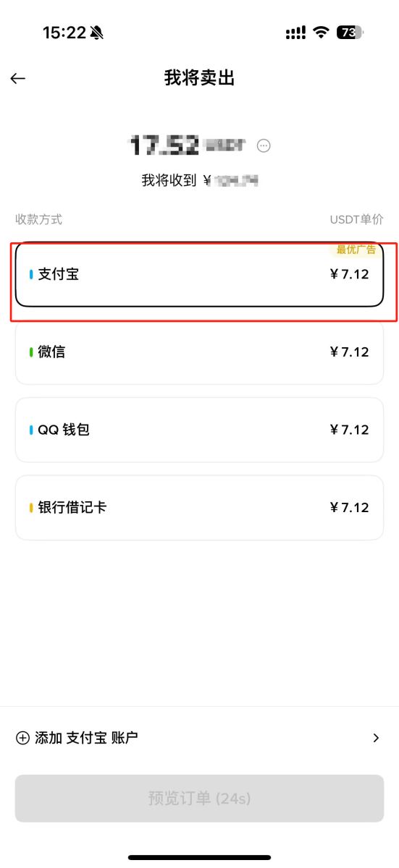Tap the plus circle add-account icon
The height and width of the screenshot is (868, 399).
pyautogui.click(x=22, y=738)
